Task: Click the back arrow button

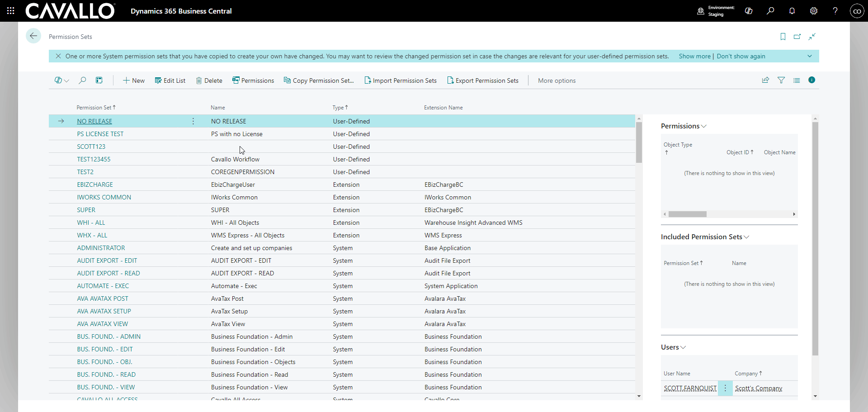Action: 33,36
